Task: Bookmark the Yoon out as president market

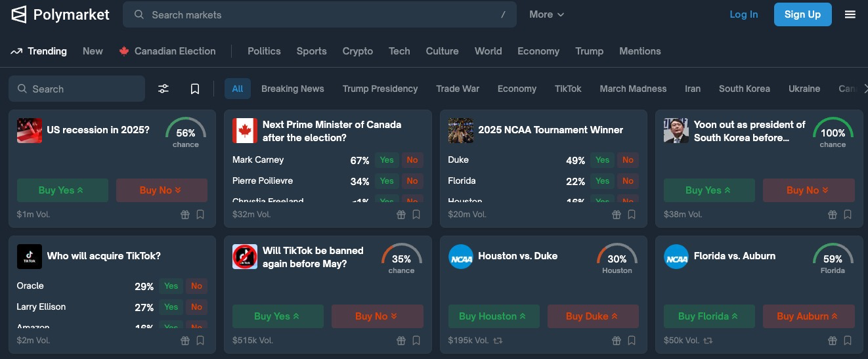Action: coord(848,215)
